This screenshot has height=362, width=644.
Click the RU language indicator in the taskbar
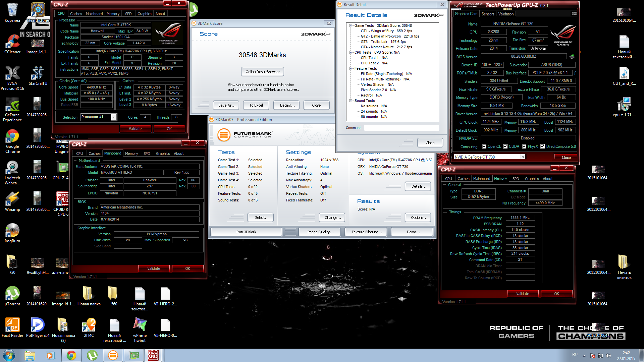pyautogui.click(x=575, y=355)
